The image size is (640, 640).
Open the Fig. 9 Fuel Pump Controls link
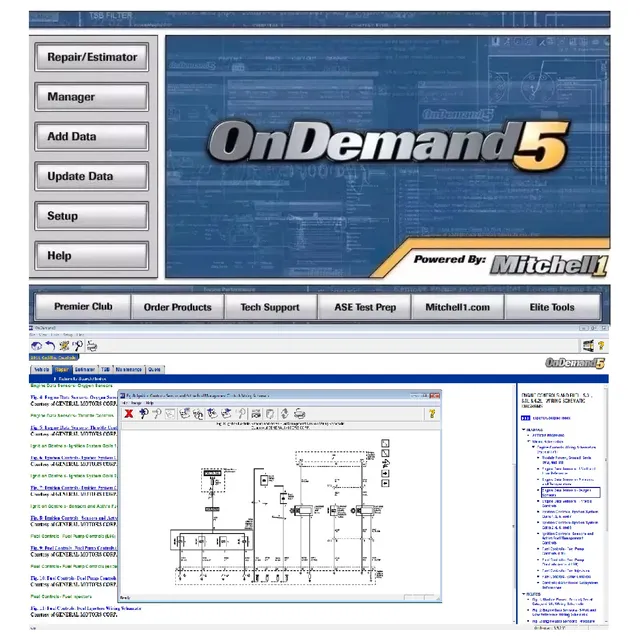coord(73,548)
